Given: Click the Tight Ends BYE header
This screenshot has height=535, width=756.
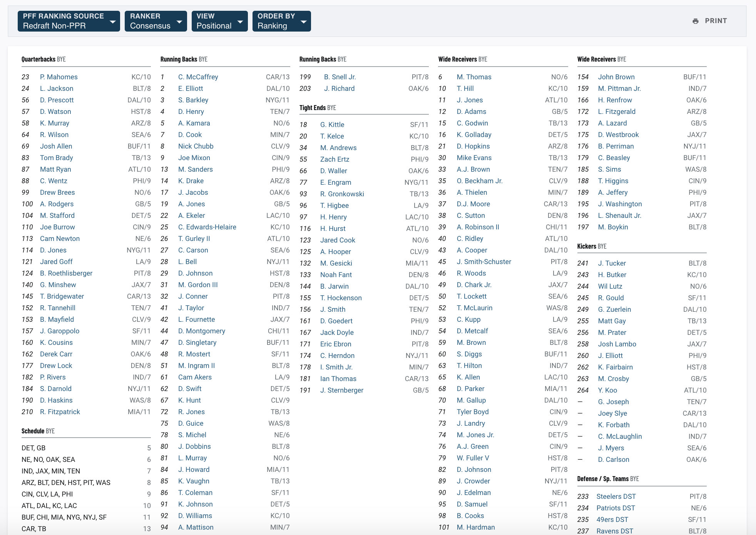Looking at the screenshot, I should coord(318,108).
